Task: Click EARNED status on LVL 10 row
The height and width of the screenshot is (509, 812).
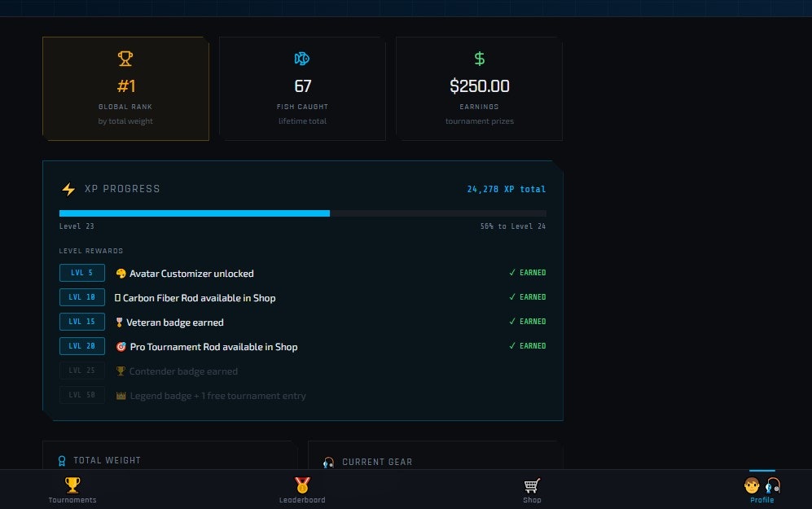Action: (527, 296)
